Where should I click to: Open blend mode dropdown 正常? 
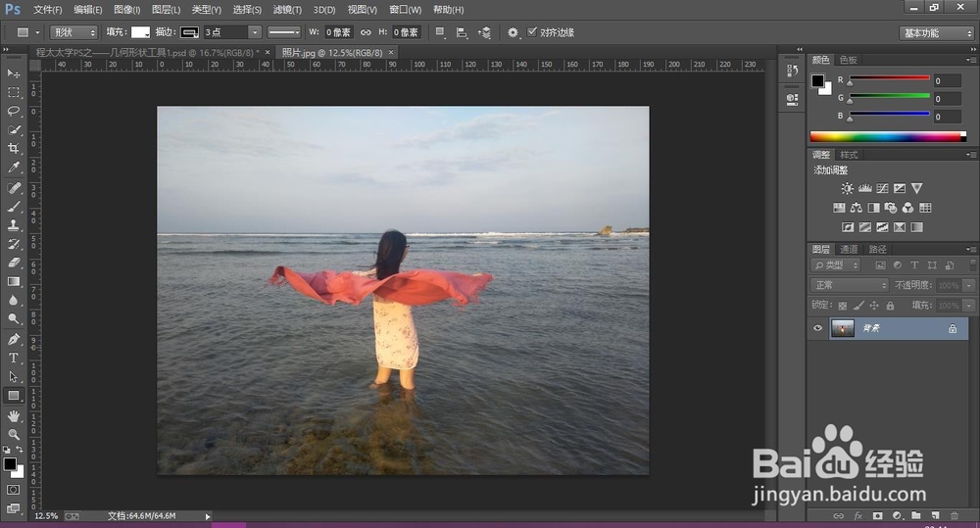click(x=850, y=285)
